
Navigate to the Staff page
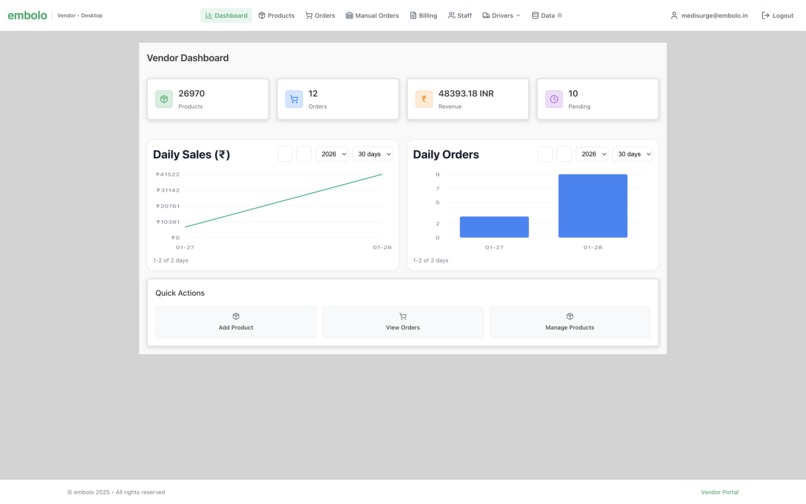(x=460, y=15)
